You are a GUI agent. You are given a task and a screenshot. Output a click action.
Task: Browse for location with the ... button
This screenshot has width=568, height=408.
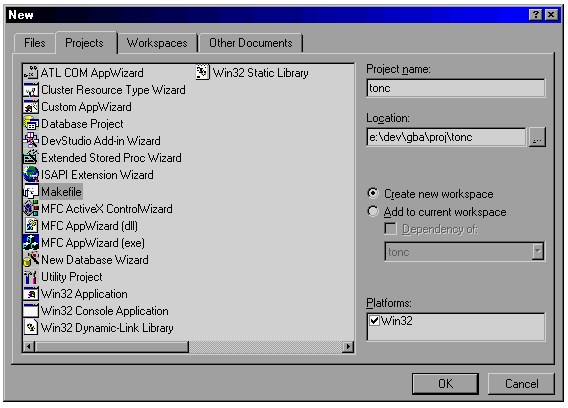[x=538, y=137]
